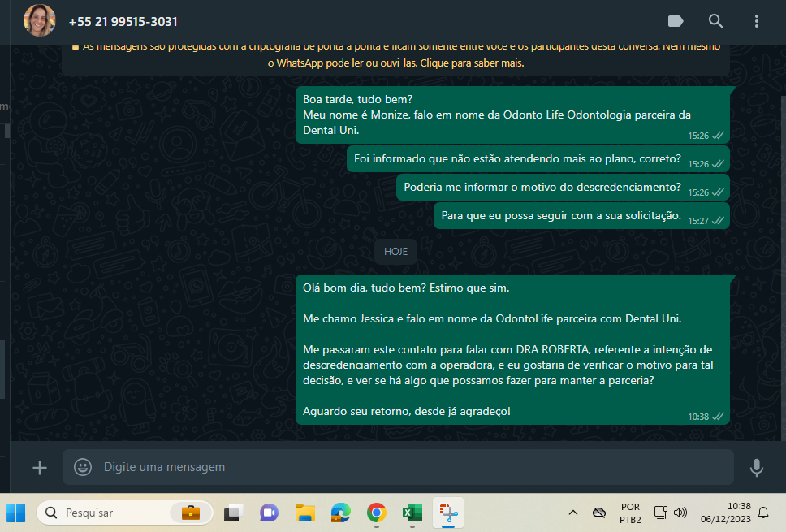
Task: Click the 10:38 timestamp on the last message
Action: point(697,417)
